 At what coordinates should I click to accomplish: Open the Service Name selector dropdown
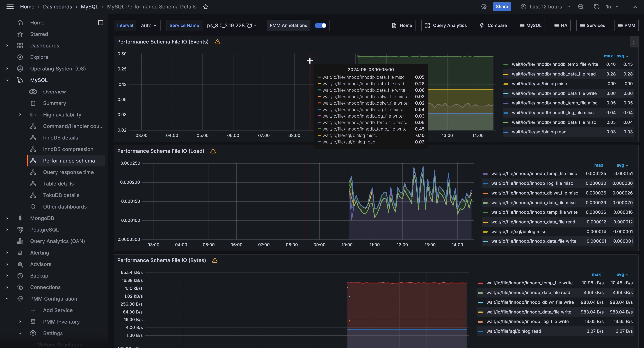click(232, 26)
